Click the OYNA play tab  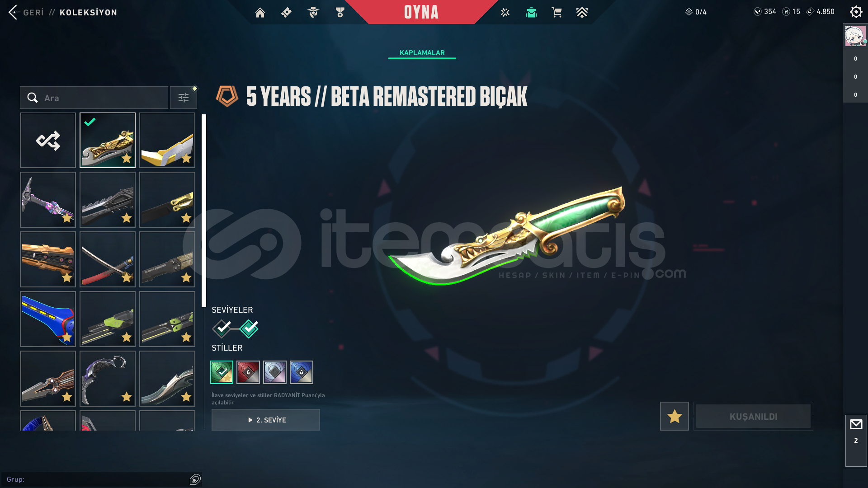click(x=421, y=12)
